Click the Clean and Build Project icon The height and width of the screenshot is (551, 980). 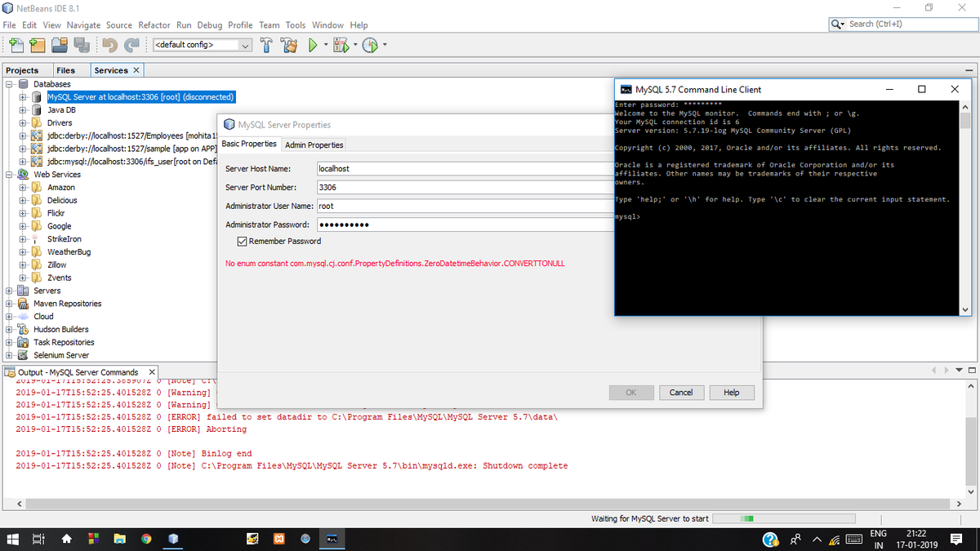pyautogui.click(x=288, y=44)
